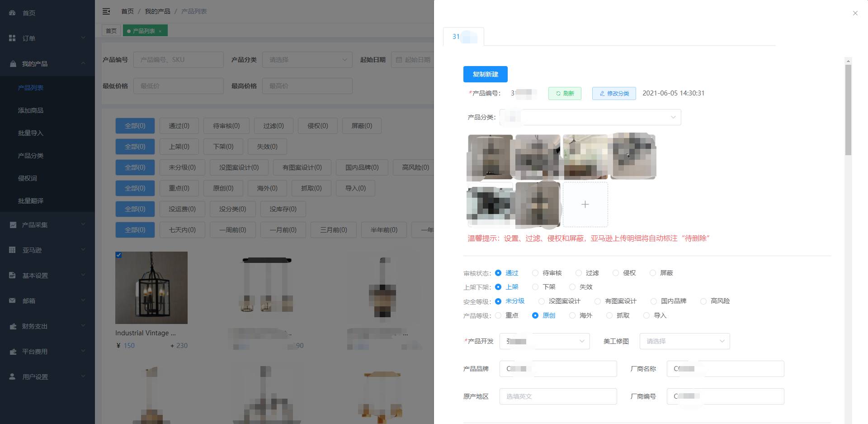
Task: Click the mail envelope icon in sidebar
Action: tap(12, 301)
